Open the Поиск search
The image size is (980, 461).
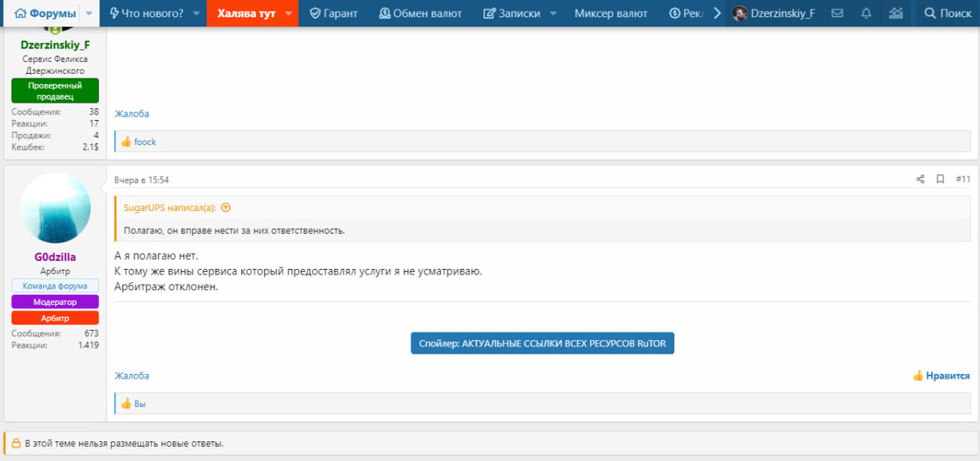click(947, 13)
